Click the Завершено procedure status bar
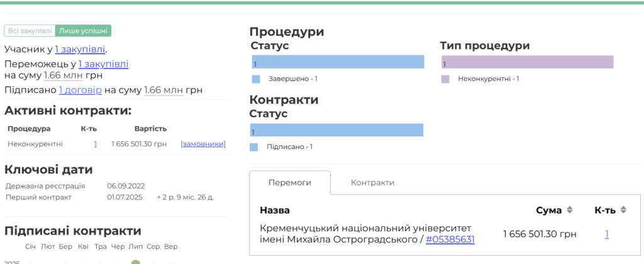The height and width of the screenshot is (264, 644). [x=338, y=62]
